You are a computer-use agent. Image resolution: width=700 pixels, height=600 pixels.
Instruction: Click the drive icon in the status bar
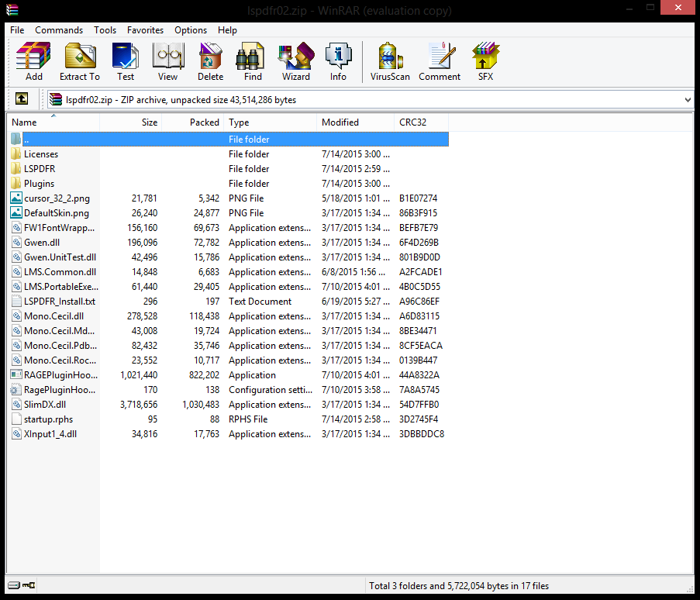point(14,584)
